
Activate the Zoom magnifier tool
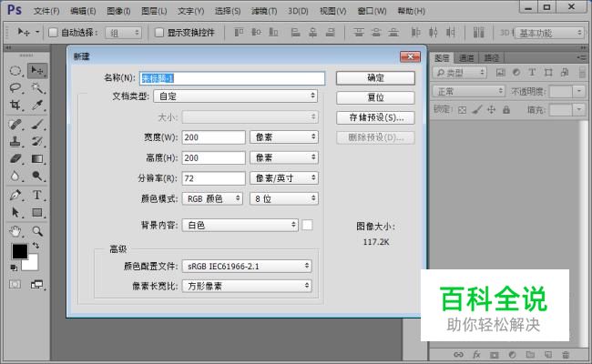point(38,230)
